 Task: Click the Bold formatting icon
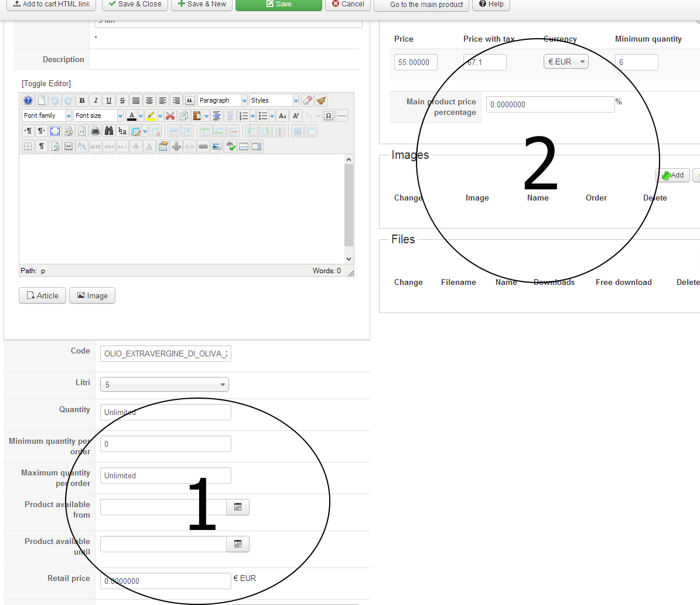coord(82,101)
